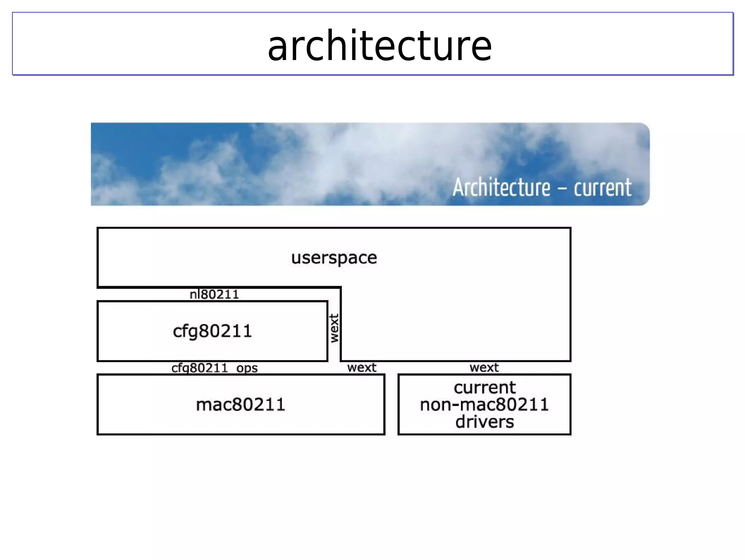
Task: Click the vertical 'wext' label beside cfg80211
Action: 334,328
